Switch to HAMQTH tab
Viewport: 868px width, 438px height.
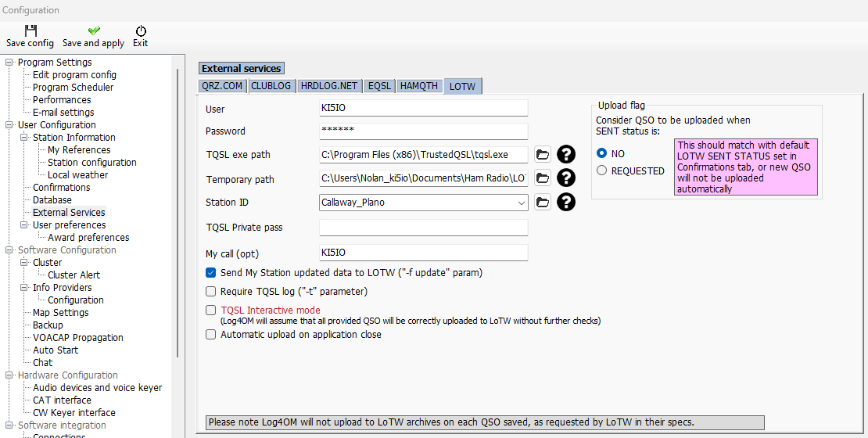[x=419, y=86]
